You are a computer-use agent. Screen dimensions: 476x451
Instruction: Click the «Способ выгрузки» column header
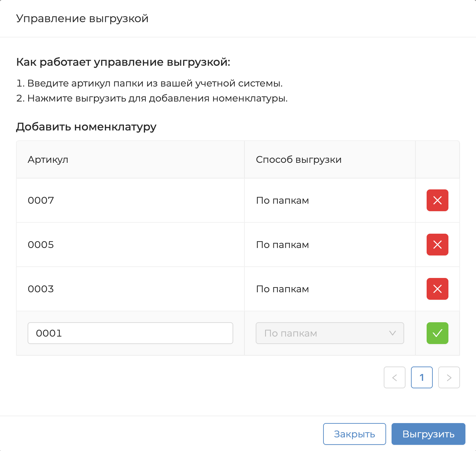click(299, 159)
